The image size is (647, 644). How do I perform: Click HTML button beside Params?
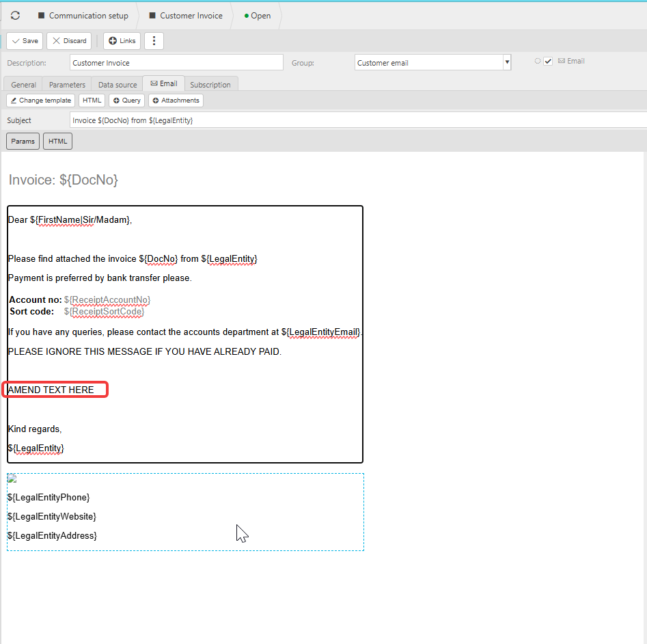point(58,142)
